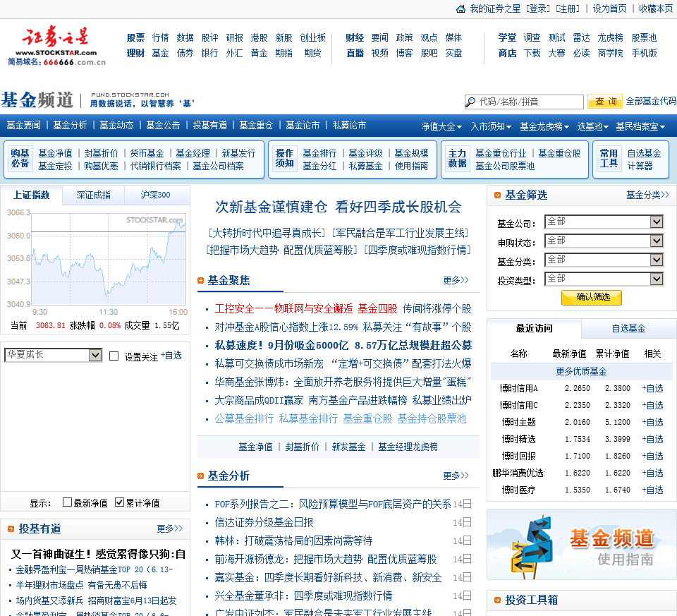Expand the 基金龙虎榜 menu
The image size is (677, 616).
click(x=544, y=126)
